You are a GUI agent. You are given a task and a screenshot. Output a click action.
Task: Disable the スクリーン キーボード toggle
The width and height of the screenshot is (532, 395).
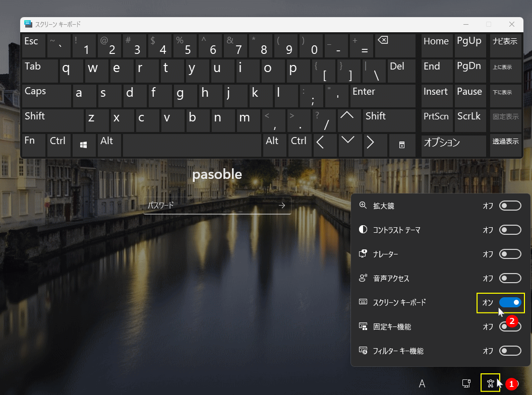(x=510, y=302)
